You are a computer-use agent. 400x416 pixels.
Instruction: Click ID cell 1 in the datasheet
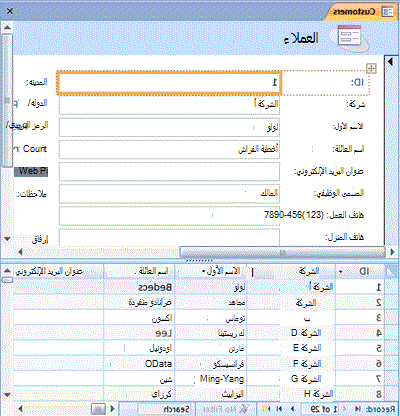point(360,287)
